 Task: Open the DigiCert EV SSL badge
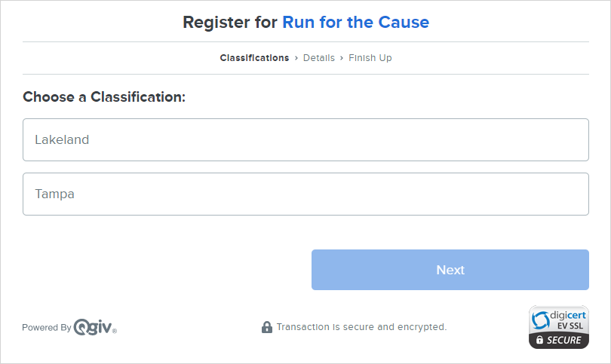coord(559,327)
